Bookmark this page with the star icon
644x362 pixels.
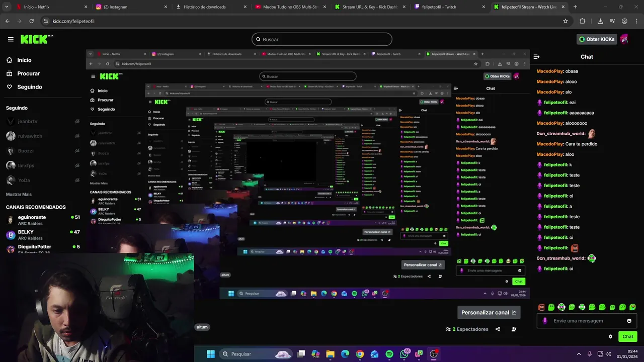point(566,21)
